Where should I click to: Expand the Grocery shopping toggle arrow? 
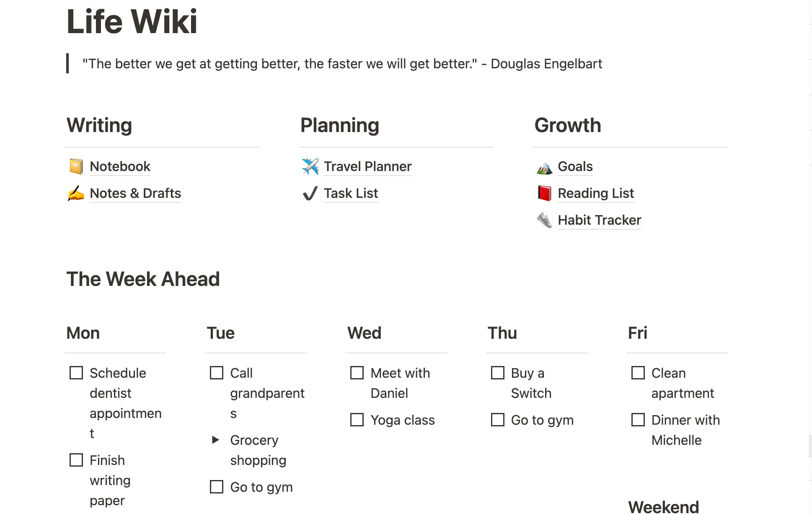point(216,440)
